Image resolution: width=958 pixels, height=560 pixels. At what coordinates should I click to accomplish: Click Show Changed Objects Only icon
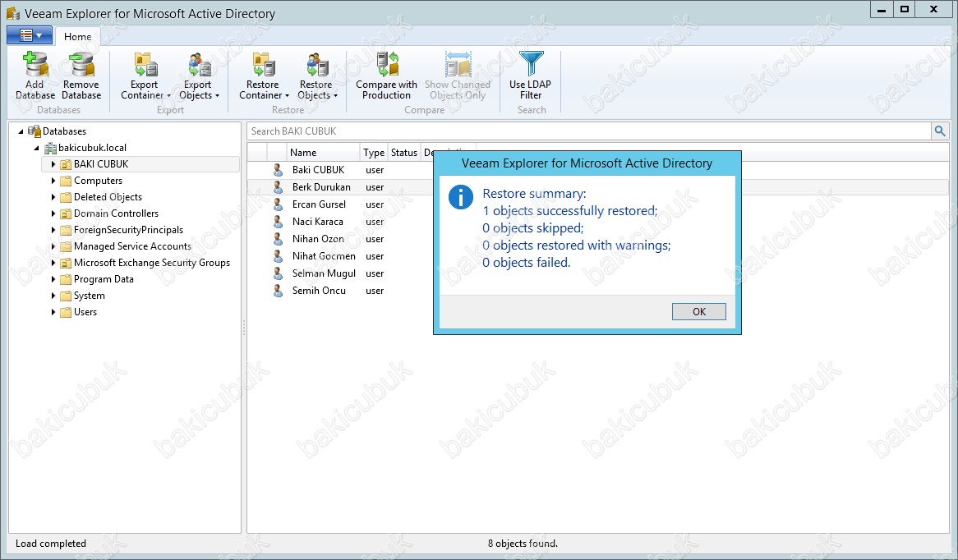coord(458,65)
